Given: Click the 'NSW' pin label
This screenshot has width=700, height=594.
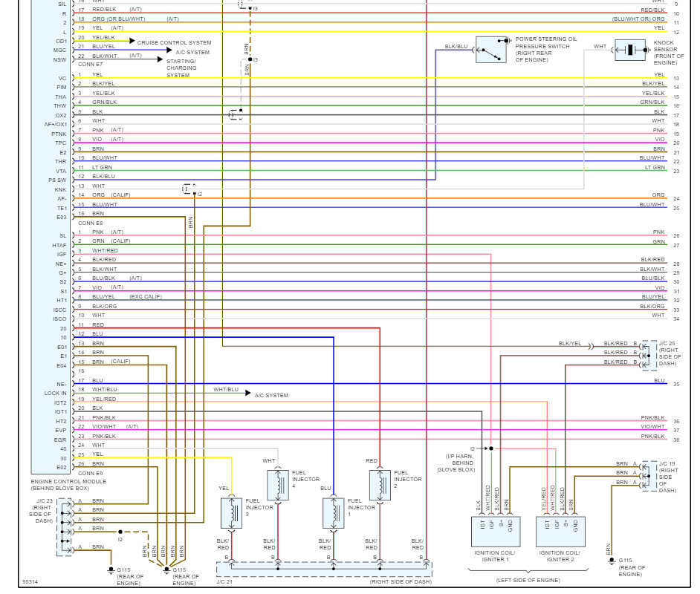Looking at the screenshot, I should pyautogui.click(x=60, y=59).
